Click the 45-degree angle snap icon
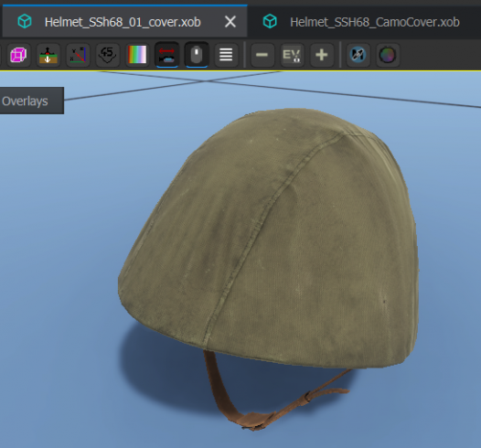481x448 pixels. 107,55
